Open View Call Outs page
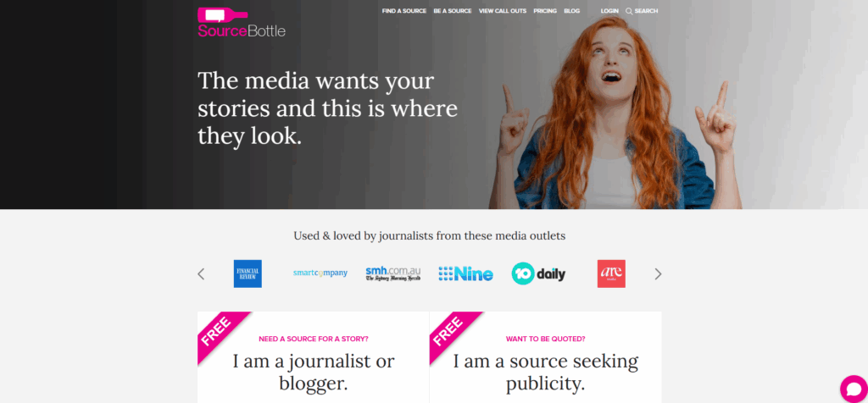The width and height of the screenshot is (868, 403). click(x=503, y=11)
